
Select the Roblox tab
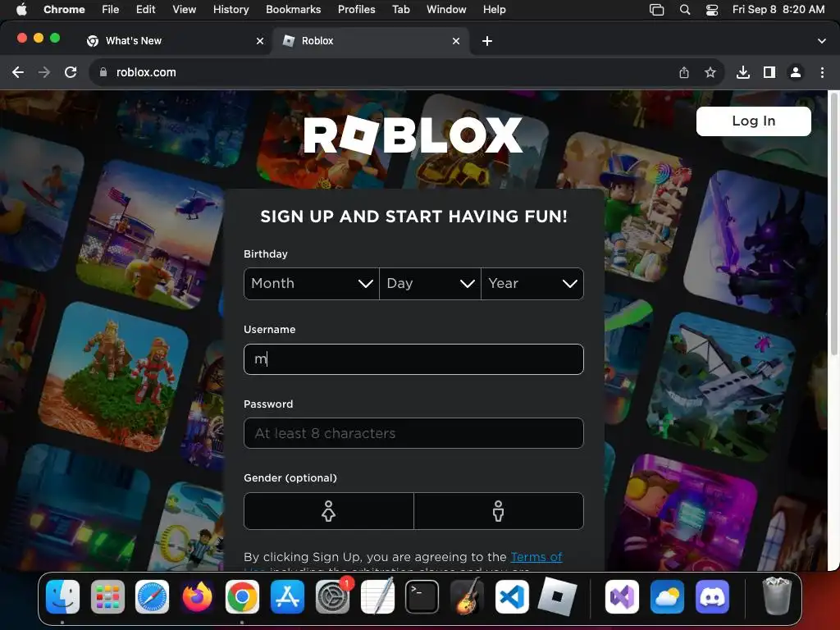pyautogui.click(x=371, y=41)
